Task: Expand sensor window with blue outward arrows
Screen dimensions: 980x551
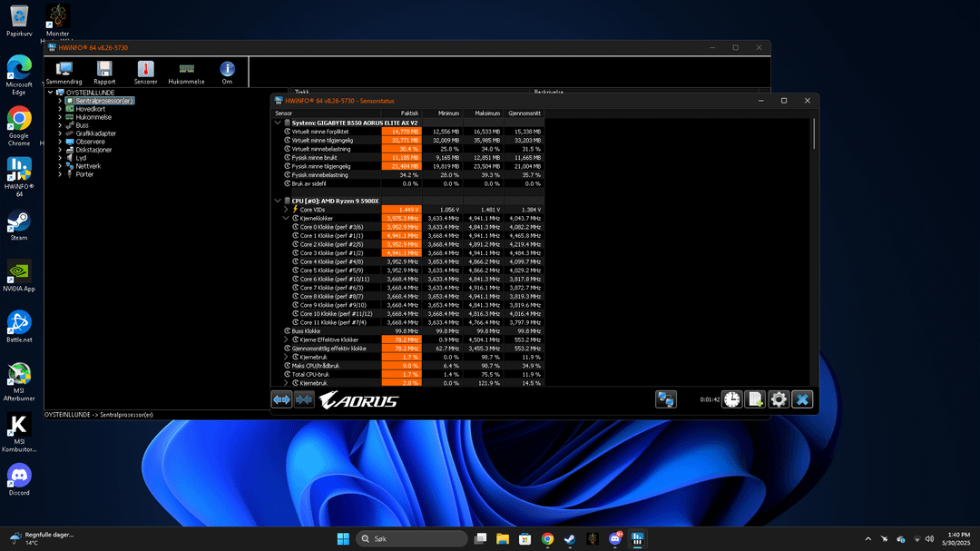Action: coord(282,399)
